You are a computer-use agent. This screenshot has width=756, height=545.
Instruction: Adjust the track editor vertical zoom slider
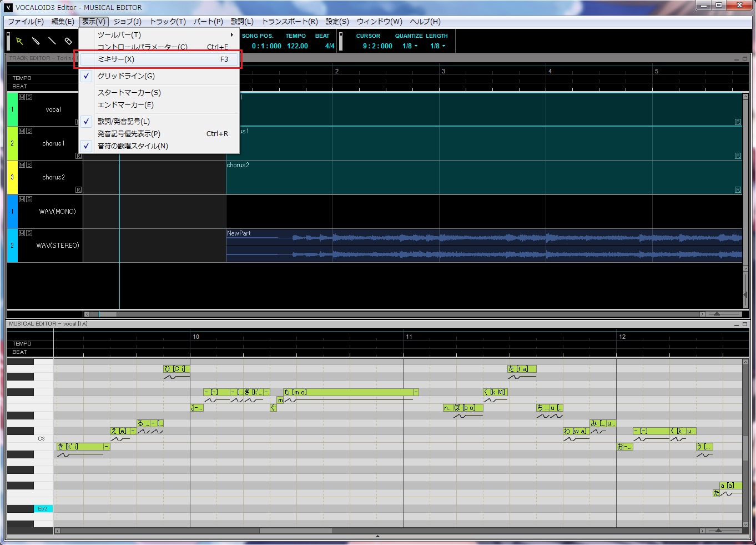coord(745,294)
